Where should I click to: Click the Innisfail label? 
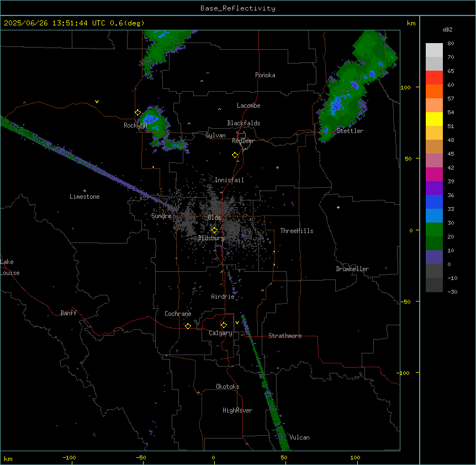(229, 180)
